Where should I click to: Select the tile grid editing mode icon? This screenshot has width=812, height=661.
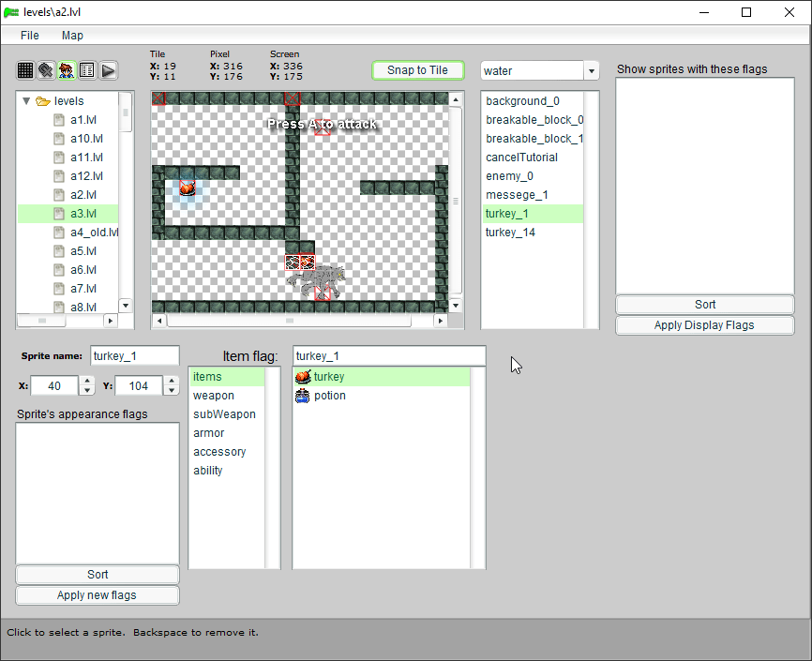point(25,70)
